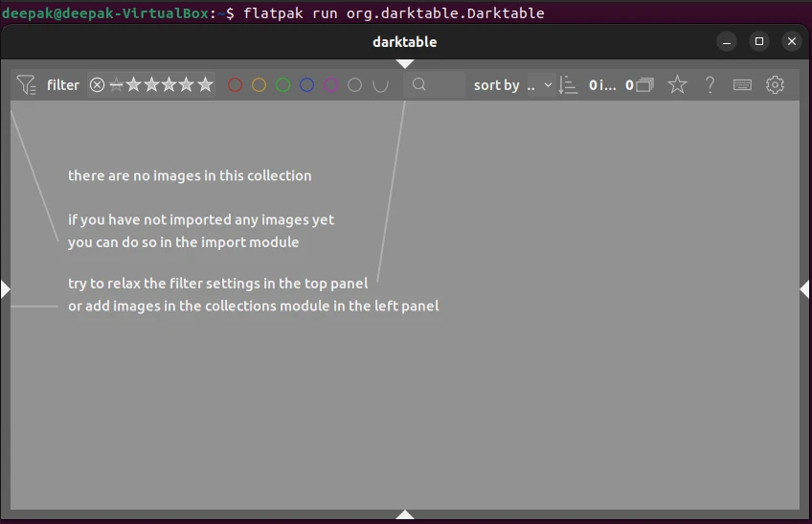Open the preferences gear icon

click(775, 85)
